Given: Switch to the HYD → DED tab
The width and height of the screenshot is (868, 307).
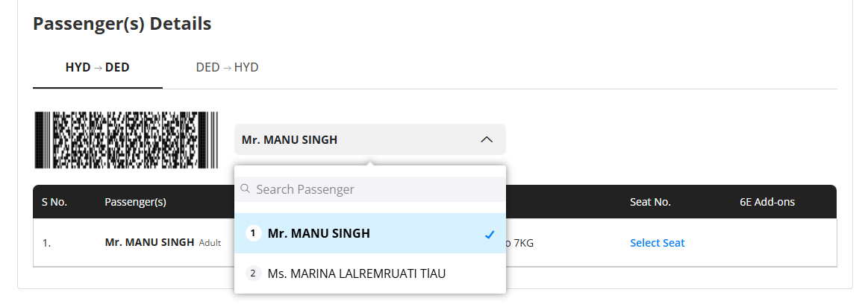Looking at the screenshot, I should (x=98, y=68).
